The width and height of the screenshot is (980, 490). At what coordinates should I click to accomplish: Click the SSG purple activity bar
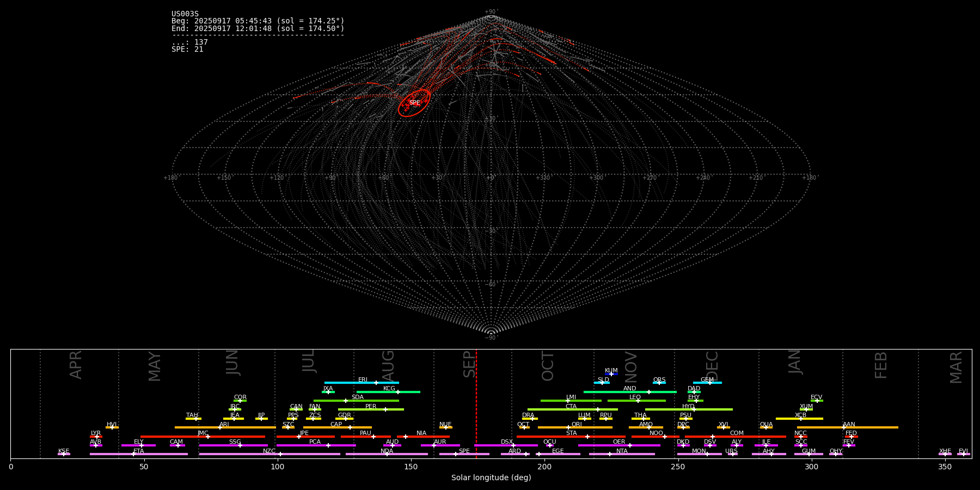233,445
